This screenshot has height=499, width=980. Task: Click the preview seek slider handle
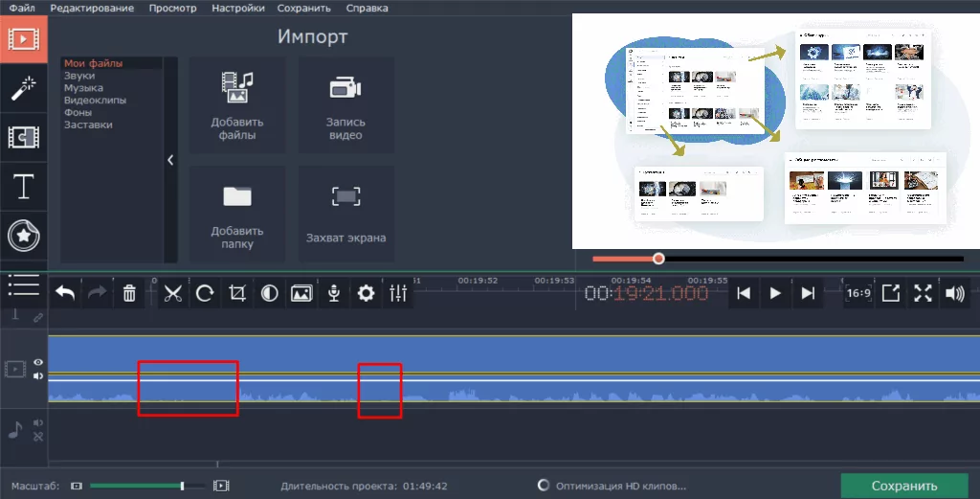pyautogui.click(x=658, y=259)
